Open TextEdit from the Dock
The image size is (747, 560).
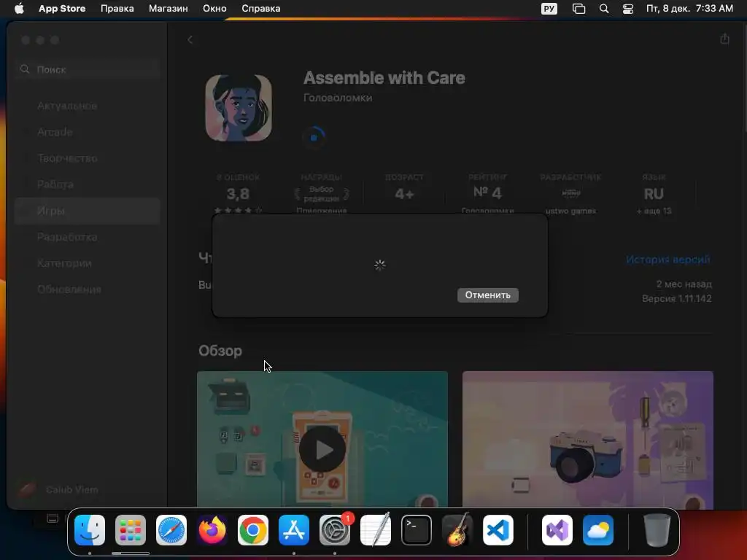point(376,530)
